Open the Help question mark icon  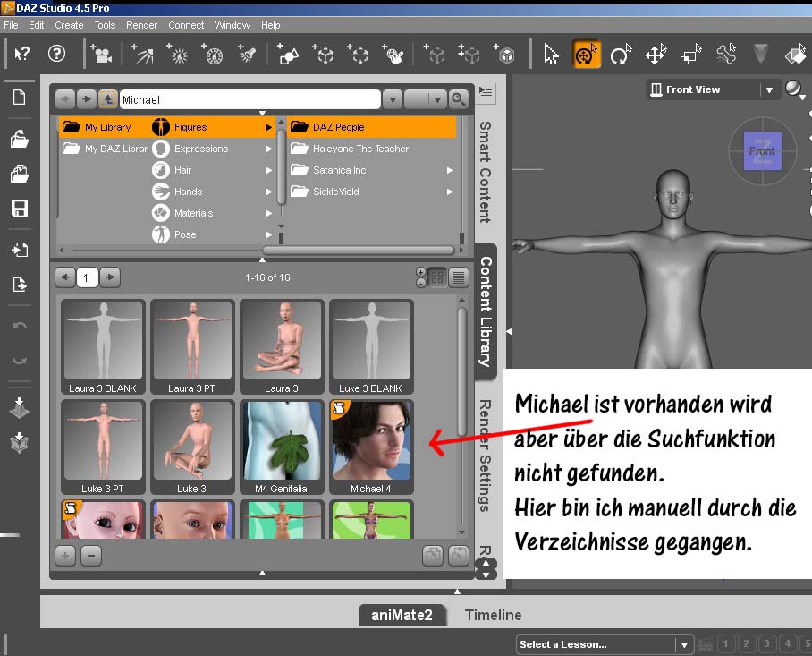point(56,54)
